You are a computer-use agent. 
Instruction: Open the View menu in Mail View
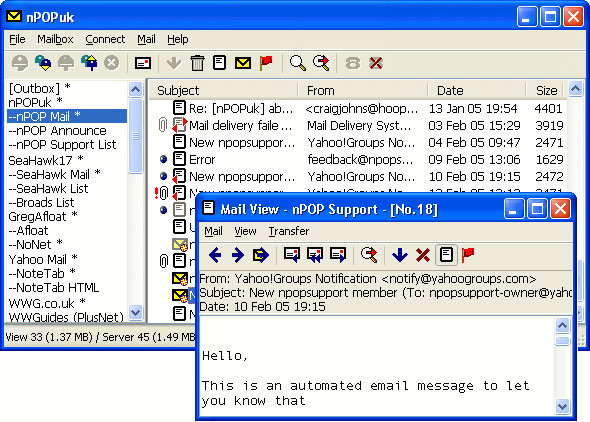click(x=245, y=231)
